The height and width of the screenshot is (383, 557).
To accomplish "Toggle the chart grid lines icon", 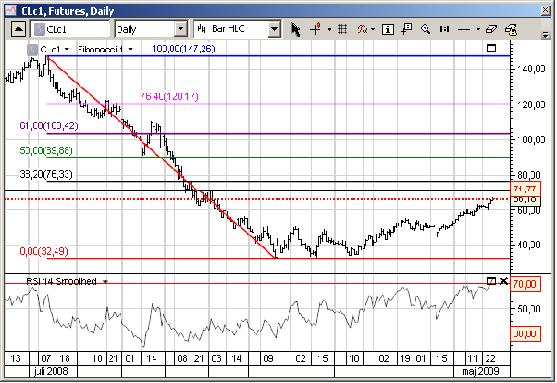I will point(342,29).
